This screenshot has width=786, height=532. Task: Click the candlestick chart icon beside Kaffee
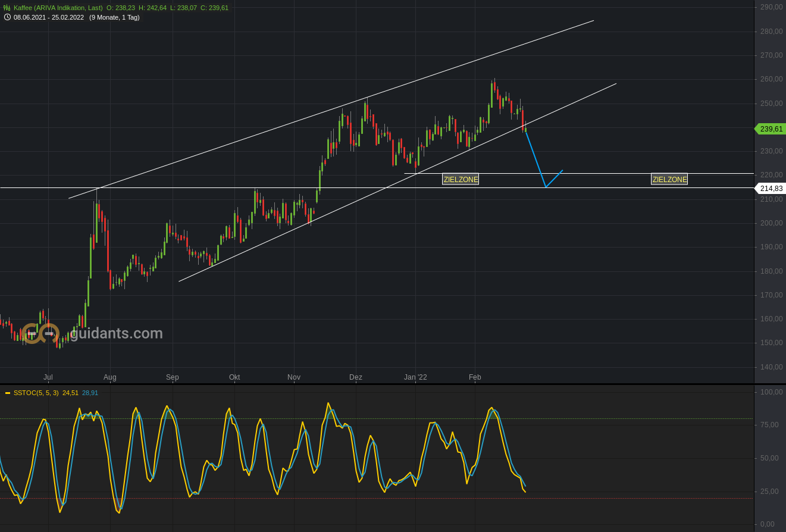tap(7, 8)
